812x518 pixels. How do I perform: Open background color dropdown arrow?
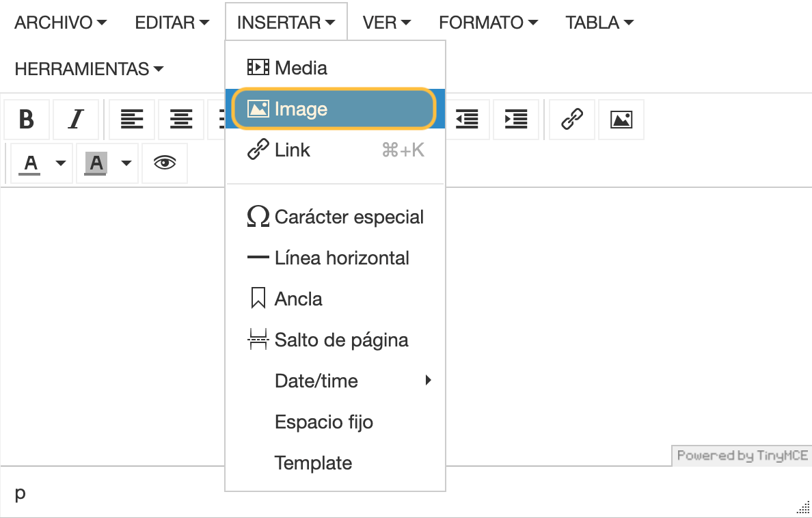coord(126,163)
